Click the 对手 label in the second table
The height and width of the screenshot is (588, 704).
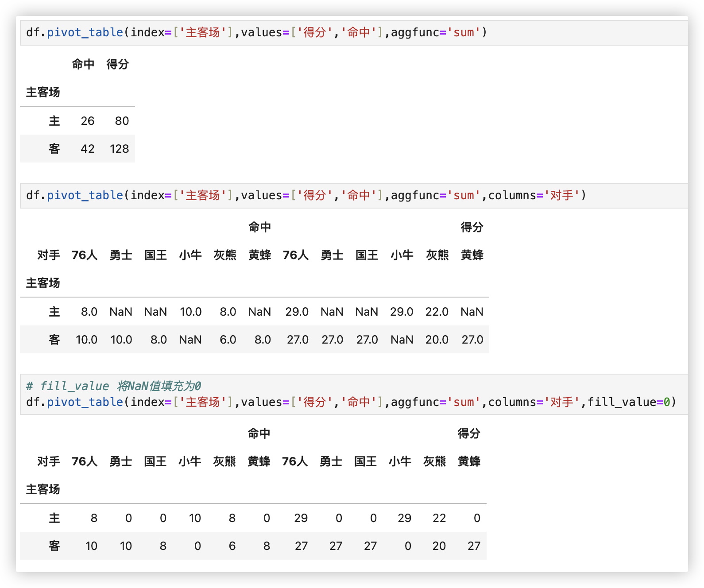[48, 255]
